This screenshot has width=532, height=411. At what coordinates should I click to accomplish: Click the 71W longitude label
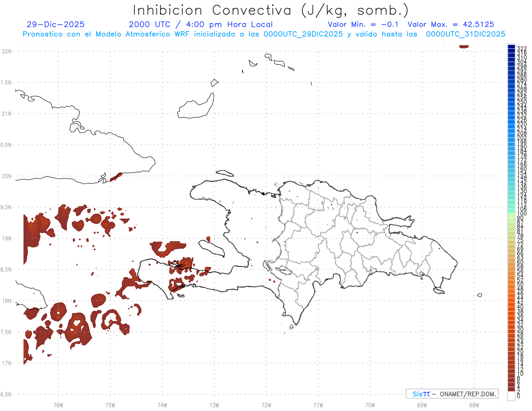coord(318,405)
